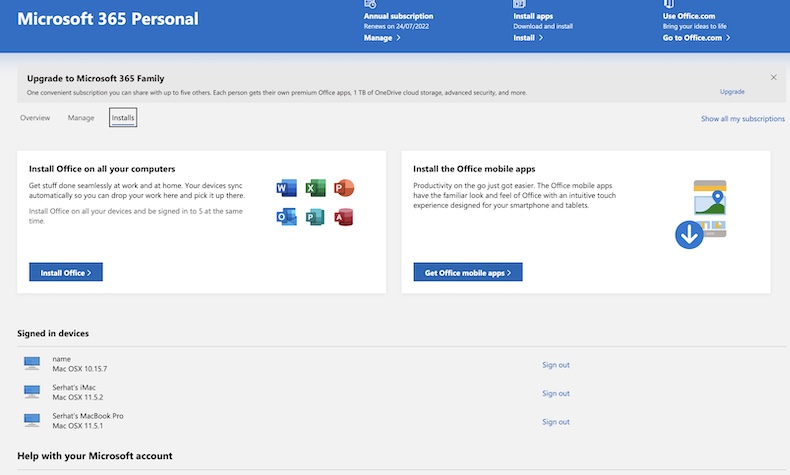Click the computer icon beside 'name' device

click(x=32, y=363)
